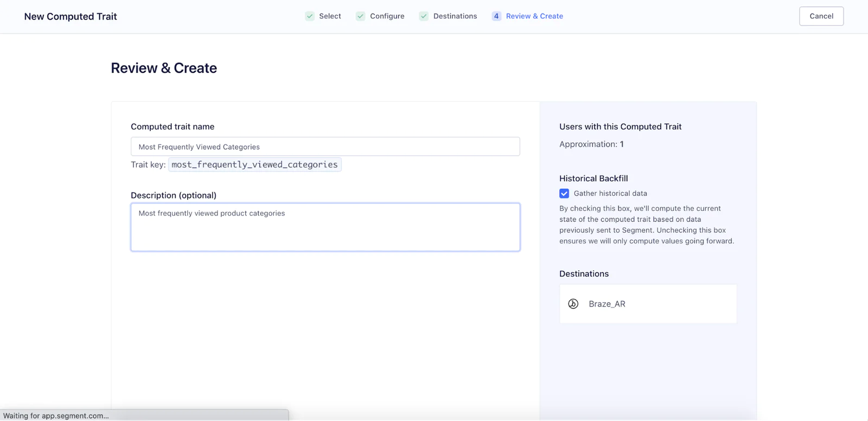Click the Historical Backfill section heading
Viewport: 868px width, 421px height.
click(x=593, y=178)
